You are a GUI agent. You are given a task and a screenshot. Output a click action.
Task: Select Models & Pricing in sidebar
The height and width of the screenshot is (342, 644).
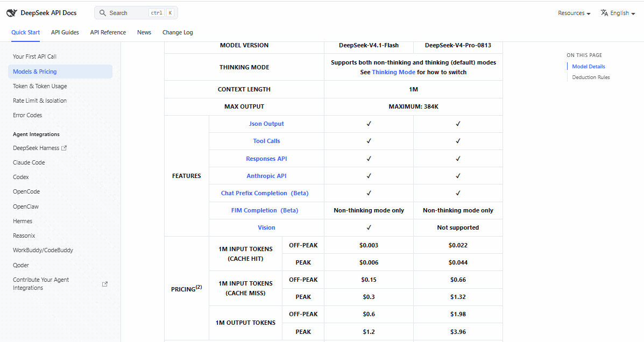[x=60, y=72]
